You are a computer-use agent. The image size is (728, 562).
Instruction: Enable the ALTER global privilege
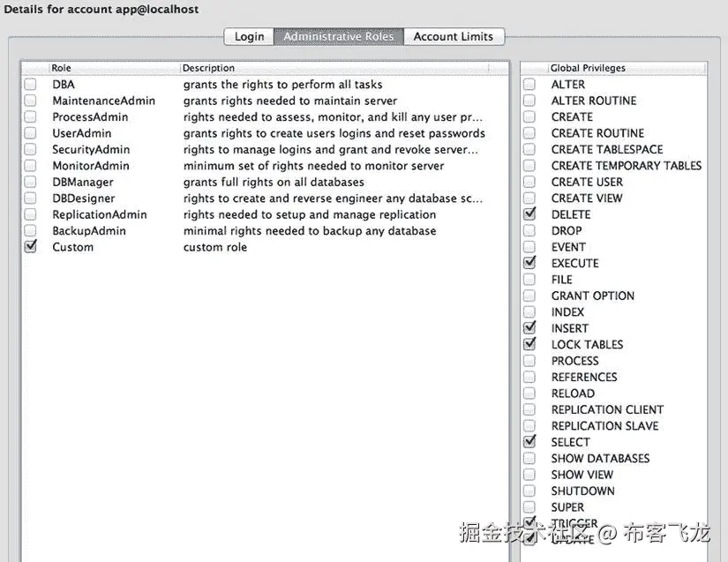click(529, 85)
